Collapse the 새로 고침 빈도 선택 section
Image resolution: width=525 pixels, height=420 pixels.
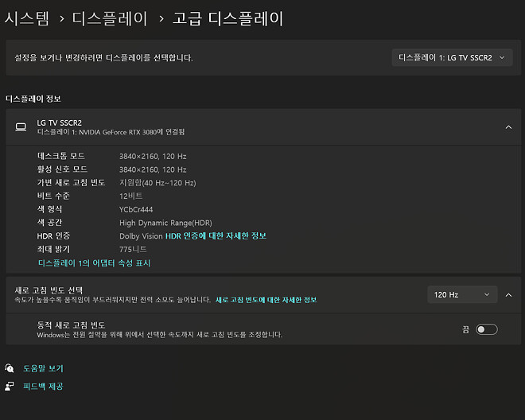point(508,295)
